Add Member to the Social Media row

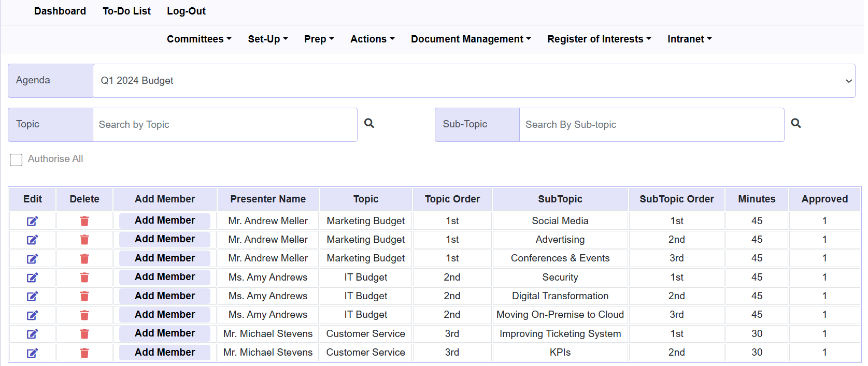click(x=165, y=221)
